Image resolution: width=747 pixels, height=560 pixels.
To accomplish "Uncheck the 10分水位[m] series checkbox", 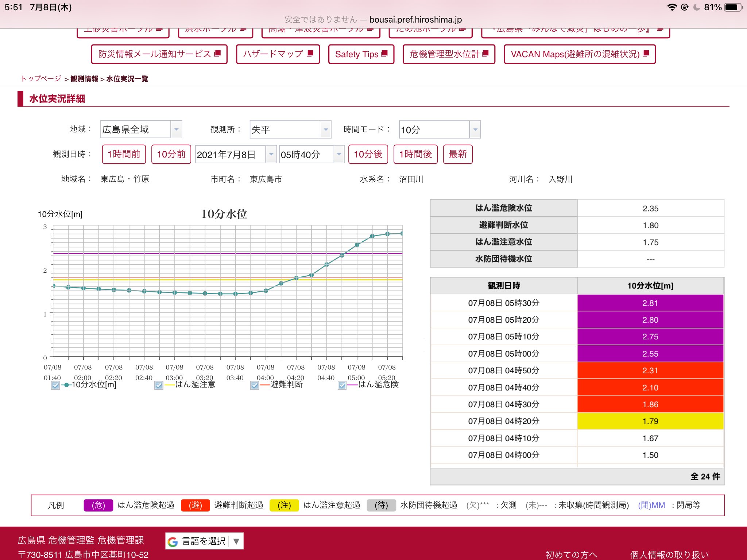I will 55,385.
